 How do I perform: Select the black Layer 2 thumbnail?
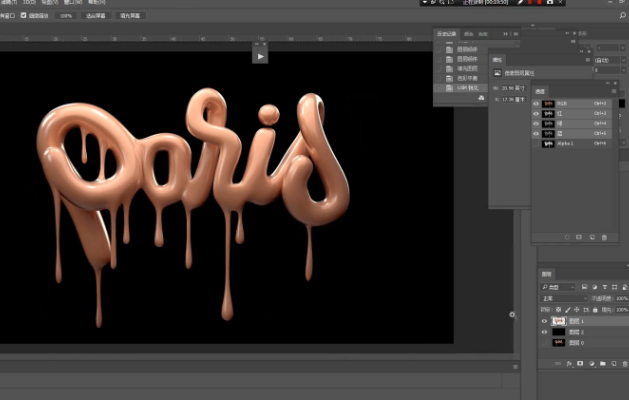[x=558, y=332]
